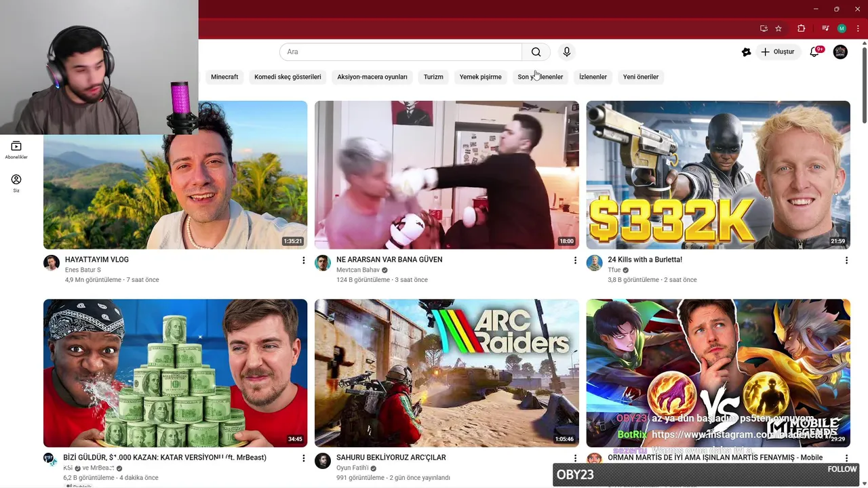Screen dimensions: 868x488
Task: Open the Siz sidebar item
Action: point(16,183)
